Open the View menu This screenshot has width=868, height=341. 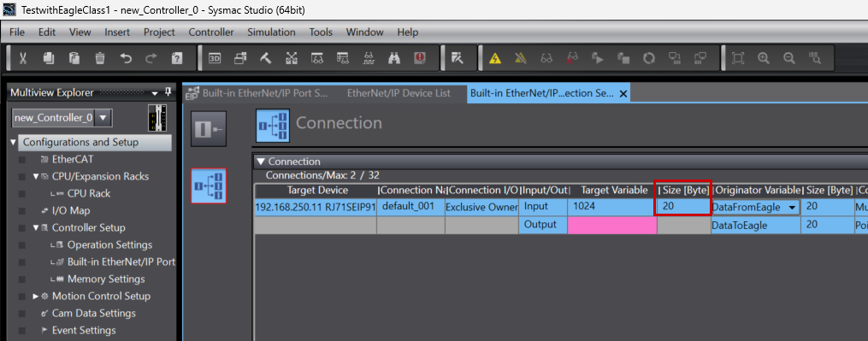[x=80, y=32]
